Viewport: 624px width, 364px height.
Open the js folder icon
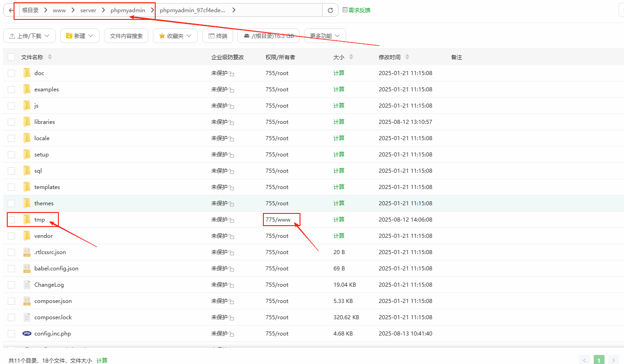27,105
